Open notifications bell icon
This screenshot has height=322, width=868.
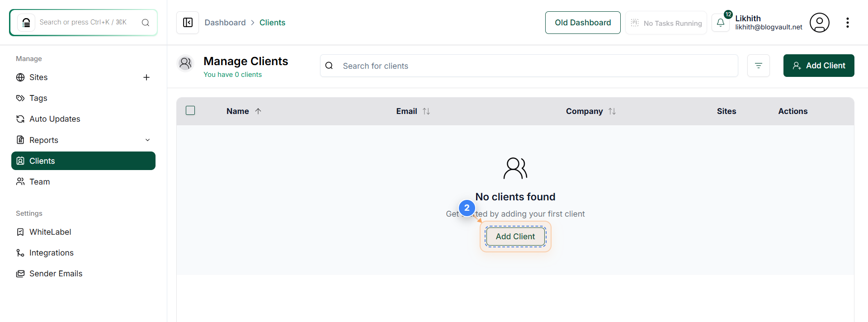point(721,23)
